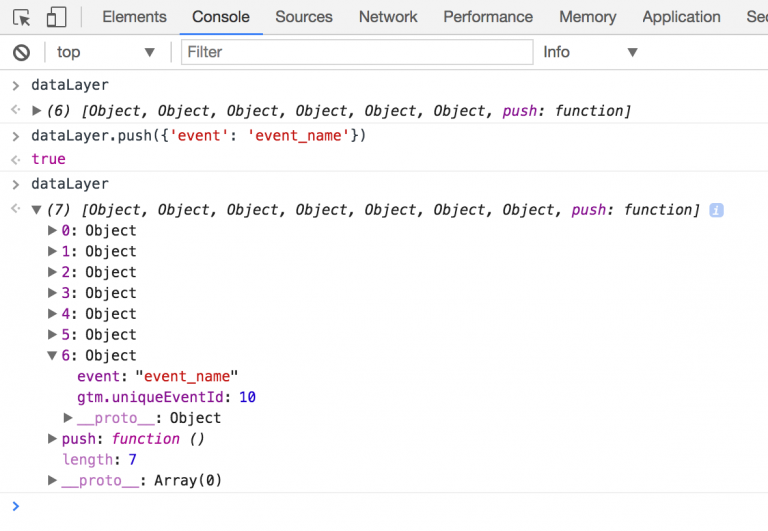Image resolution: width=768 pixels, height=531 pixels.
Task: Click the blue info badge beside array
Action: coord(716,210)
